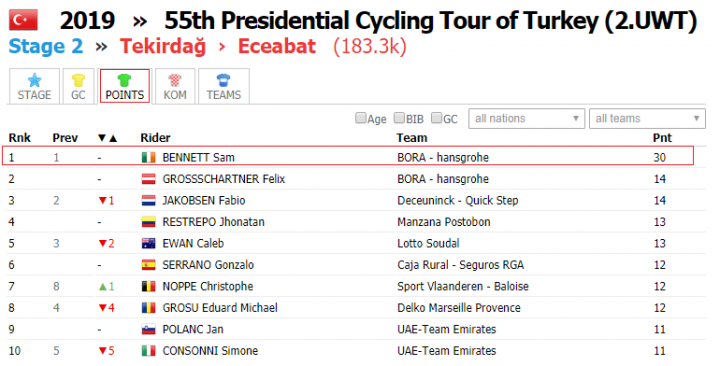720x366 pixels.
Task: Enable the Age checkbox
Action: pos(360,118)
